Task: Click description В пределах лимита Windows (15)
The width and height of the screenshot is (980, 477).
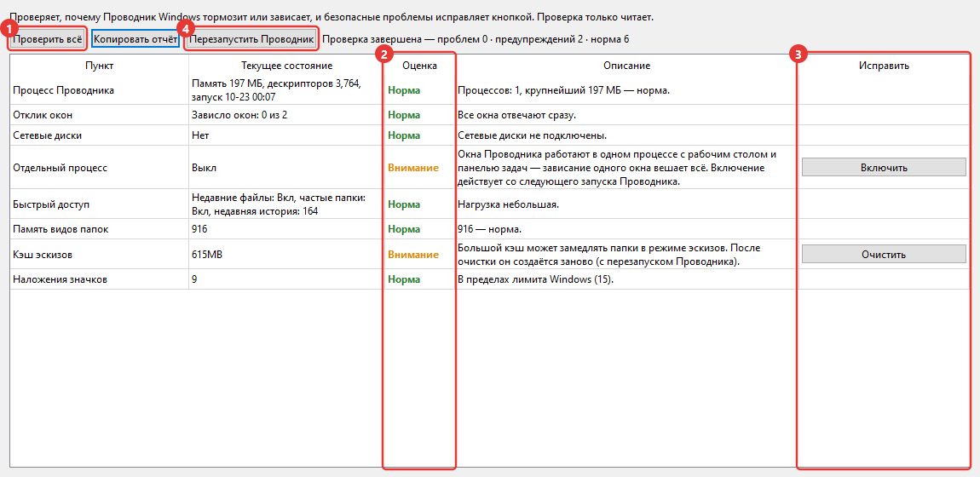Action: tap(536, 279)
